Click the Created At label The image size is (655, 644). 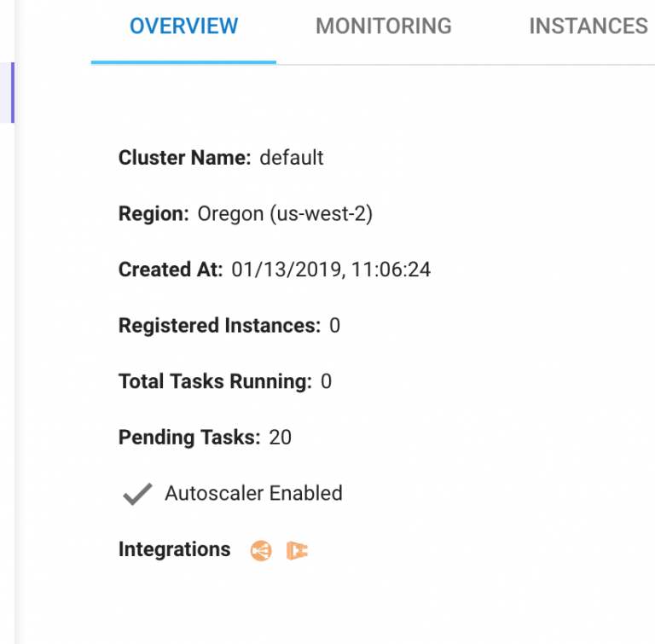pos(171,270)
